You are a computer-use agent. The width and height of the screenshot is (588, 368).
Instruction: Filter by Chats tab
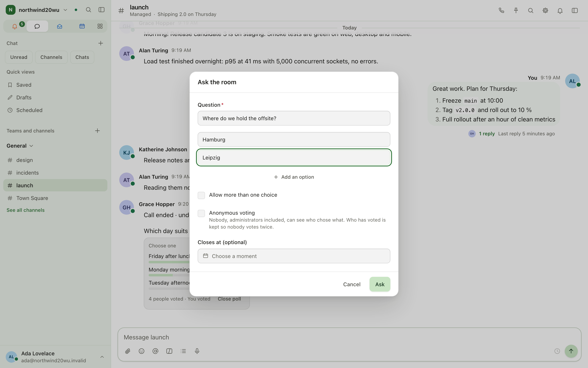pyautogui.click(x=82, y=57)
